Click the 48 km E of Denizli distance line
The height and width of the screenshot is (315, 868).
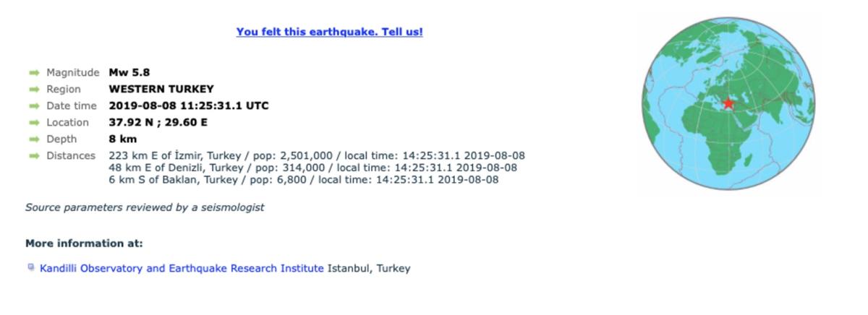(312, 168)
